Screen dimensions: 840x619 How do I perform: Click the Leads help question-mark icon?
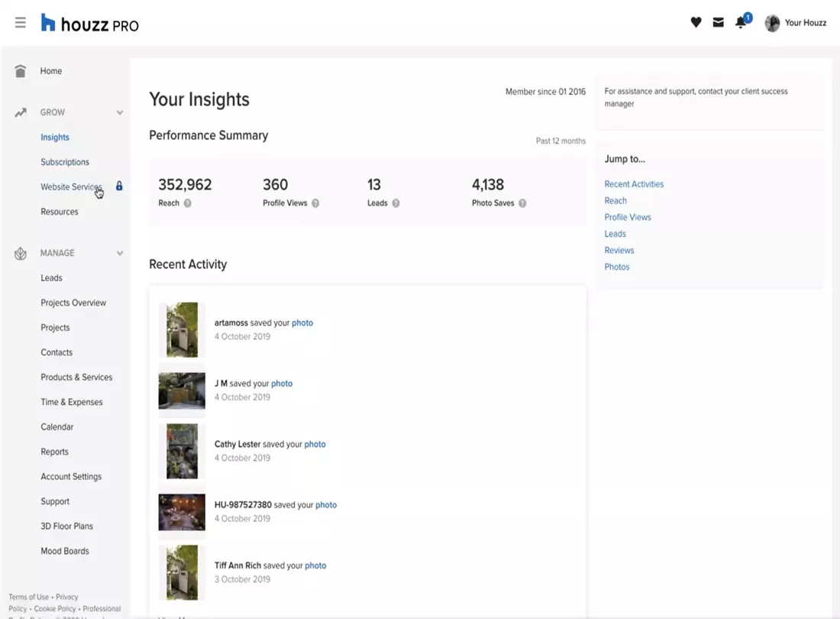click(x=396, y=203)
